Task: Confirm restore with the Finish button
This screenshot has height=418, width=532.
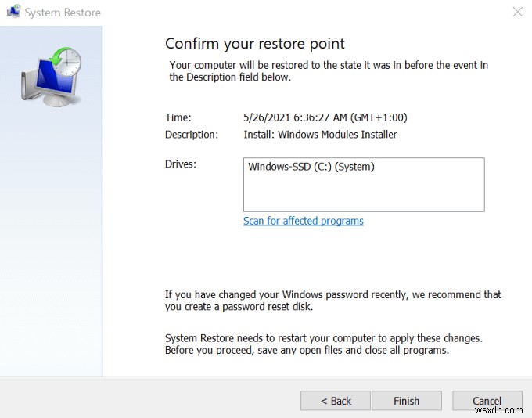Action: pos(407,401)
